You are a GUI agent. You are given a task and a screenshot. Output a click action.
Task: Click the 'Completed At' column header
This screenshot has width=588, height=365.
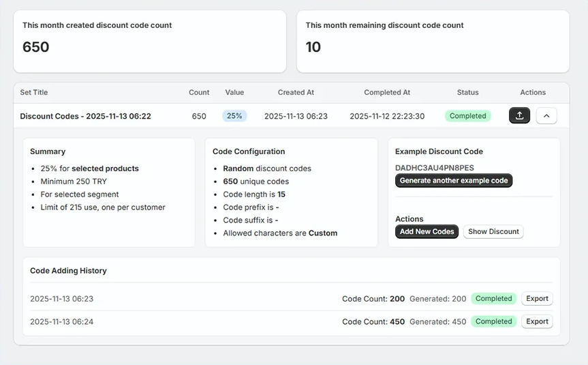tap(387, 92)
